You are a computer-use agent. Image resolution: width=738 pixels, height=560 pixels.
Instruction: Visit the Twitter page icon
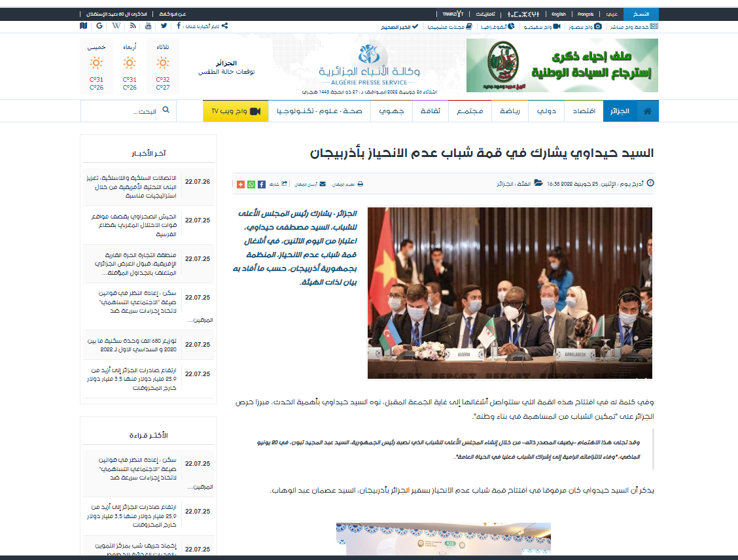164,26
